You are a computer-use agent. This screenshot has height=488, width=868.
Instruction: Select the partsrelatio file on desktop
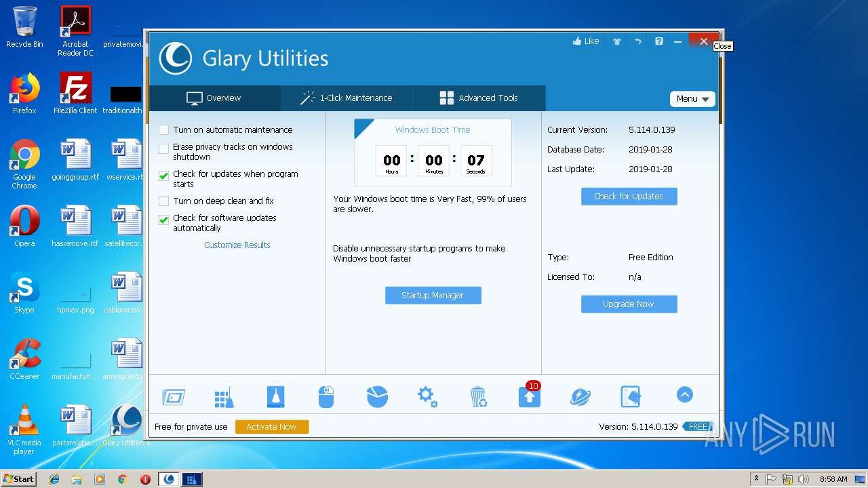[x=75, y=426]
